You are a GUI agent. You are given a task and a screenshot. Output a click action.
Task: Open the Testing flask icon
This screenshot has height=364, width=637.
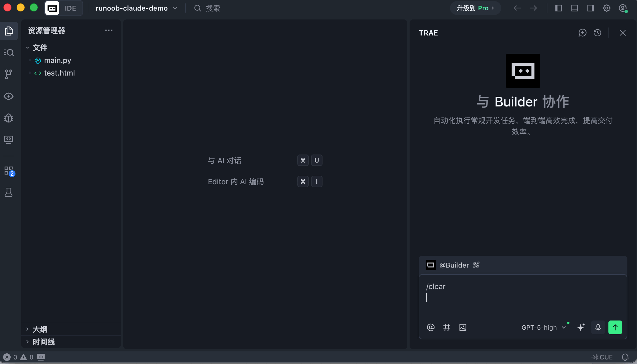coord(9,192)
